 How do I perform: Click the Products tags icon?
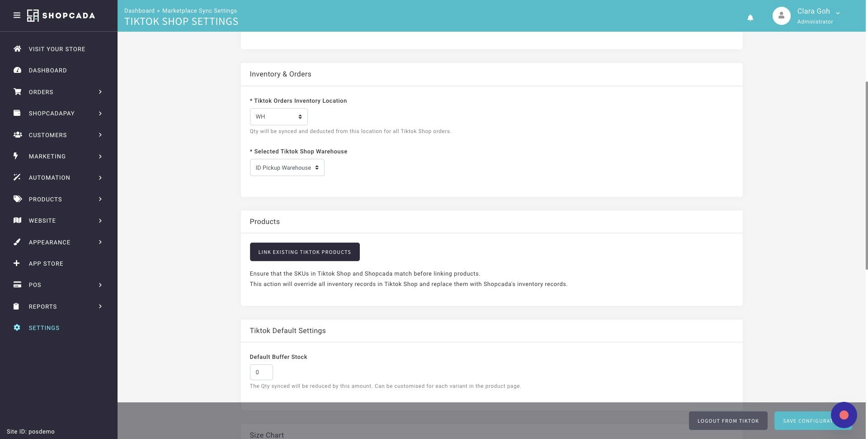pyautogui.click(x=17, y=199)
